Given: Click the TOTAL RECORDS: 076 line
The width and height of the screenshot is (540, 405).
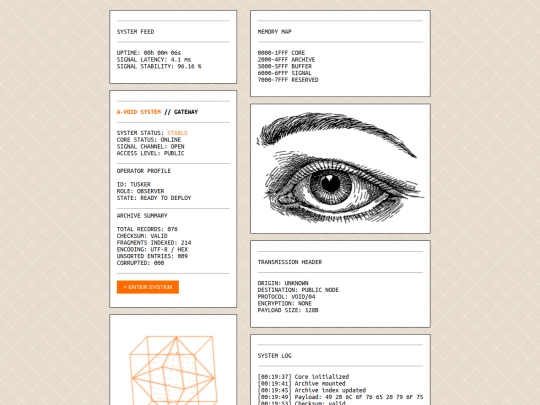Looking at the screenshot, I should (147, 229).
